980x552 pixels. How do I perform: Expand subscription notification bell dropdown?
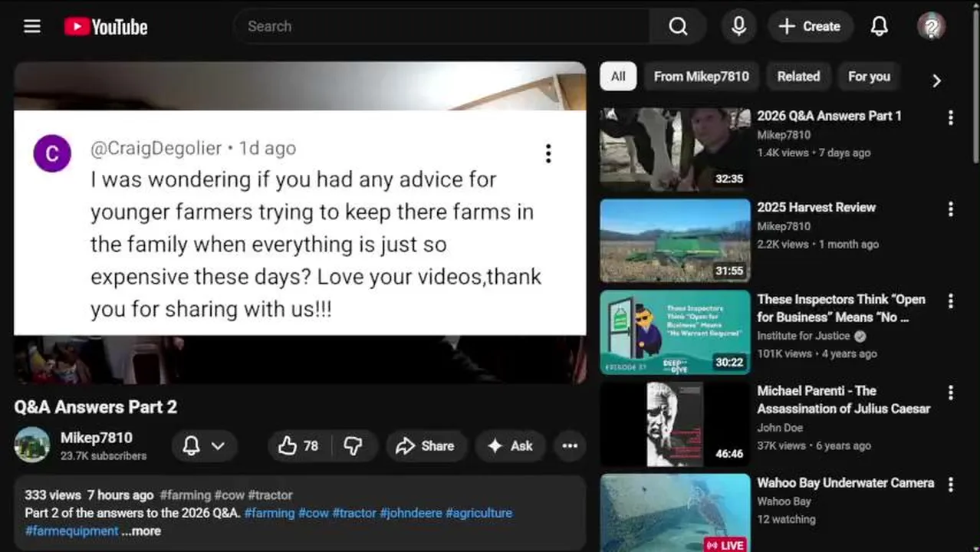pos(204,446)
